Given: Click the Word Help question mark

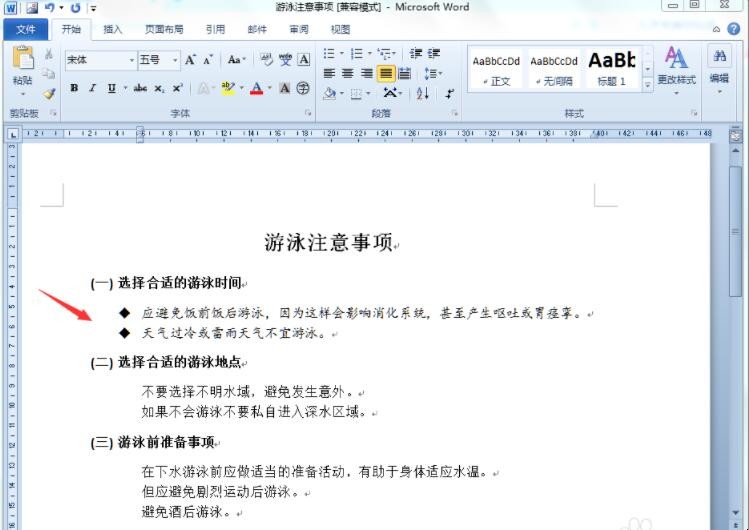Looking at the screenshot, I should coord(733,29).
